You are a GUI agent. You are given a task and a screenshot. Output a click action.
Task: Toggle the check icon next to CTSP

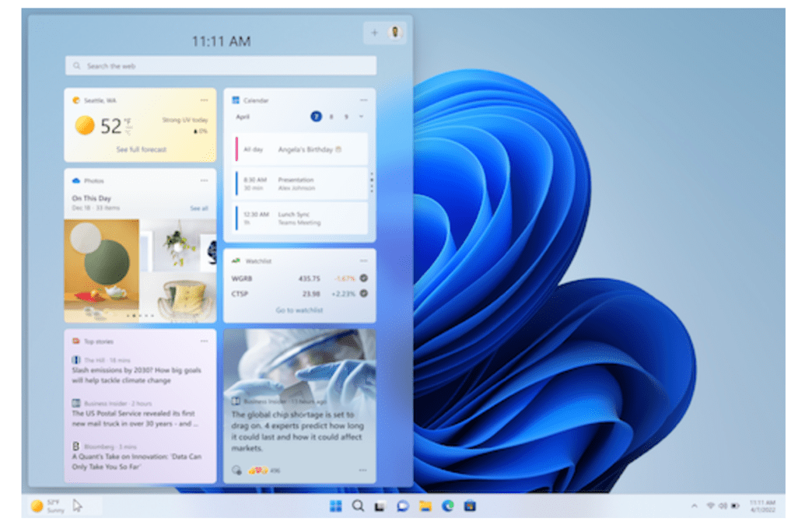364,293
